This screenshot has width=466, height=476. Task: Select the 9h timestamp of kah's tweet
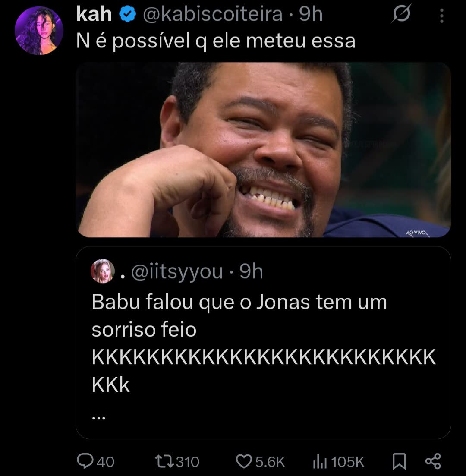tap(311, 14)
